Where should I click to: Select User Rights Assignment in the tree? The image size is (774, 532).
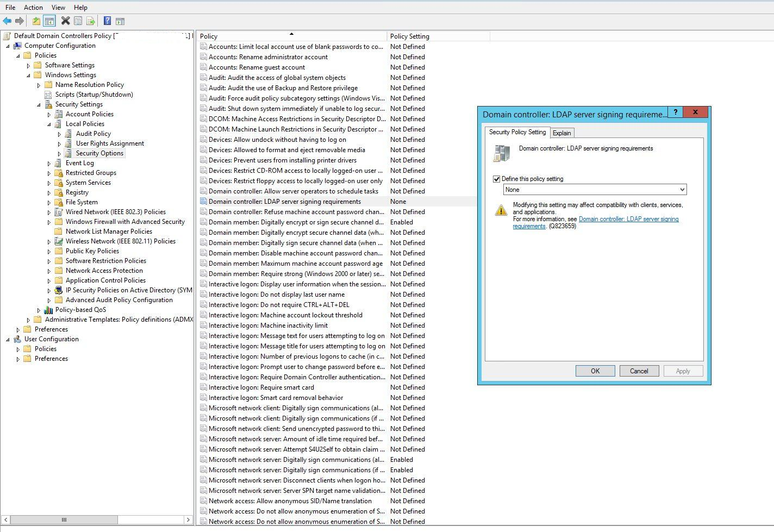coord(110,143)
